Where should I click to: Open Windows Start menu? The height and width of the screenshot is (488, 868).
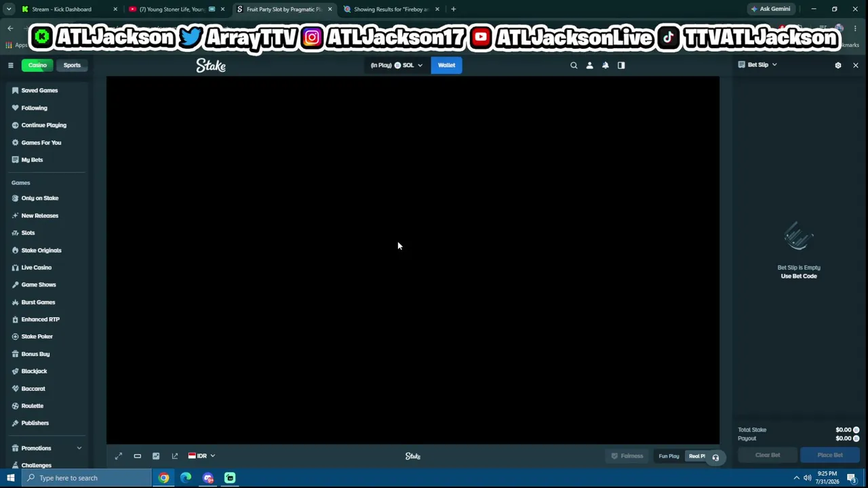coord(10,478)
